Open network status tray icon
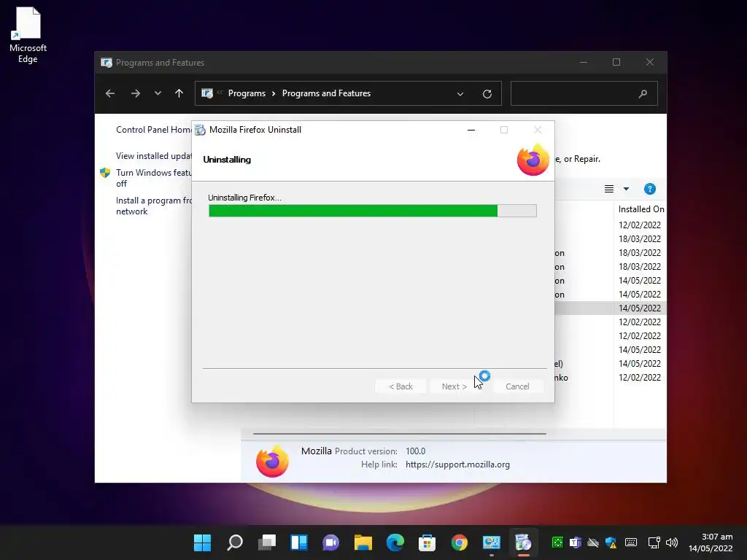Viewport: 747px width, 560px height. pyautogui.click(x=654, y=542)
